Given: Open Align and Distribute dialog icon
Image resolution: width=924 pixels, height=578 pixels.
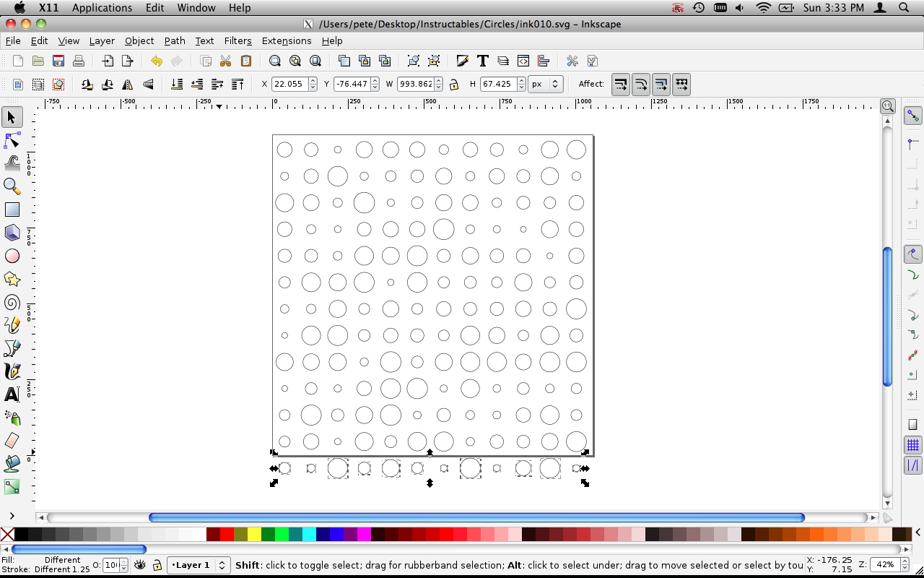Looking at the screenshot, I should (x=544, y=61).
